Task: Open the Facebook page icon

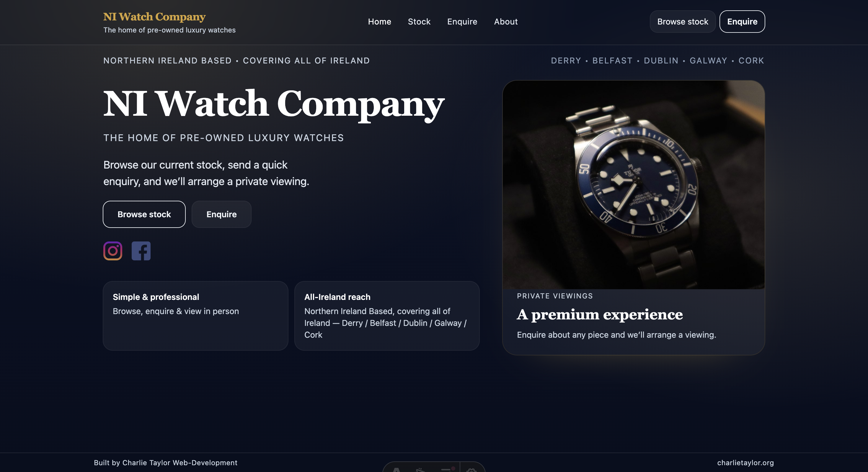Action: [141, 251]
